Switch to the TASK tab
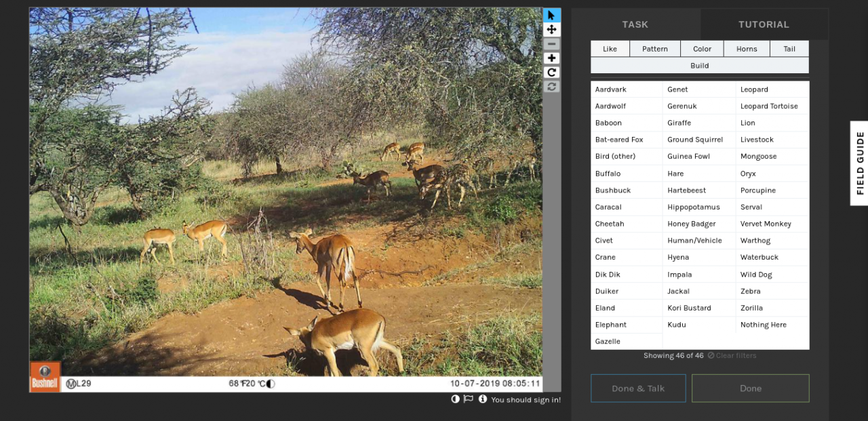 coord(635,24)
